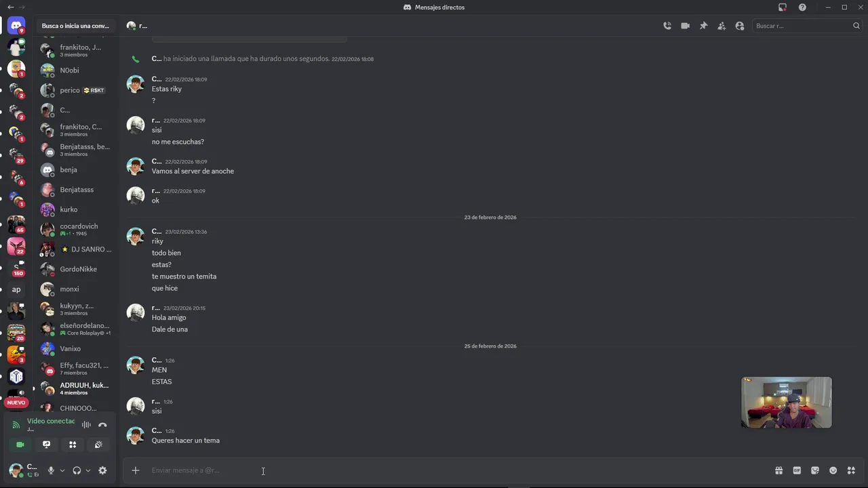Viewport: 868px width, 488px height.
Task: Open the kurko direct message
Action: pyautogui.click(x=68, y=209)
